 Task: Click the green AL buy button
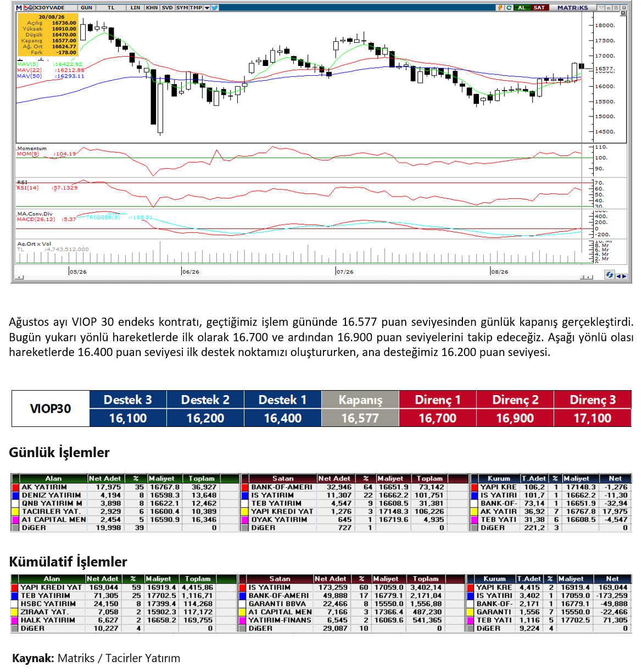pos(522,8)
